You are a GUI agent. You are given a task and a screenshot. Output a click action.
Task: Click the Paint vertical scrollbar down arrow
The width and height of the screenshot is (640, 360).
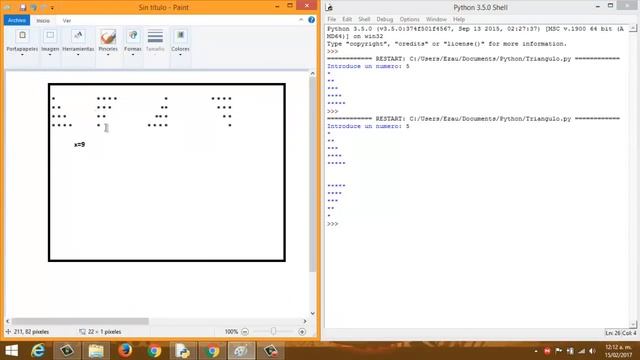(x=313, y=313)
